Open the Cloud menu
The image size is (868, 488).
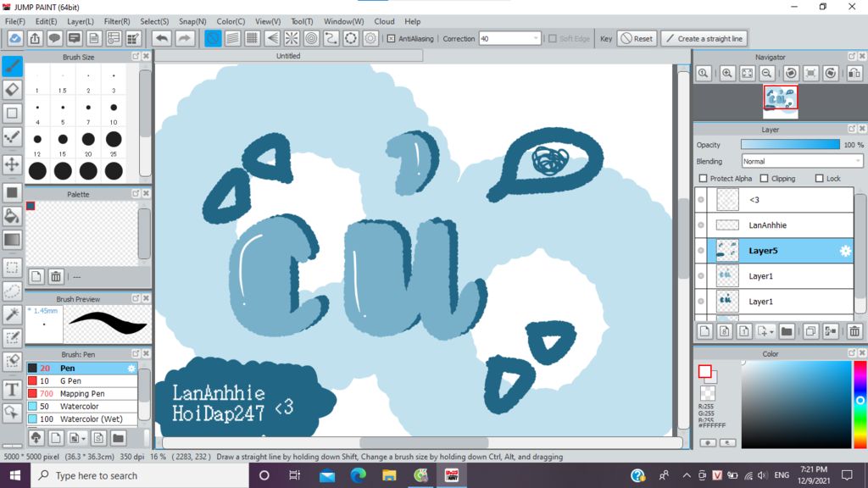point(384,21)
